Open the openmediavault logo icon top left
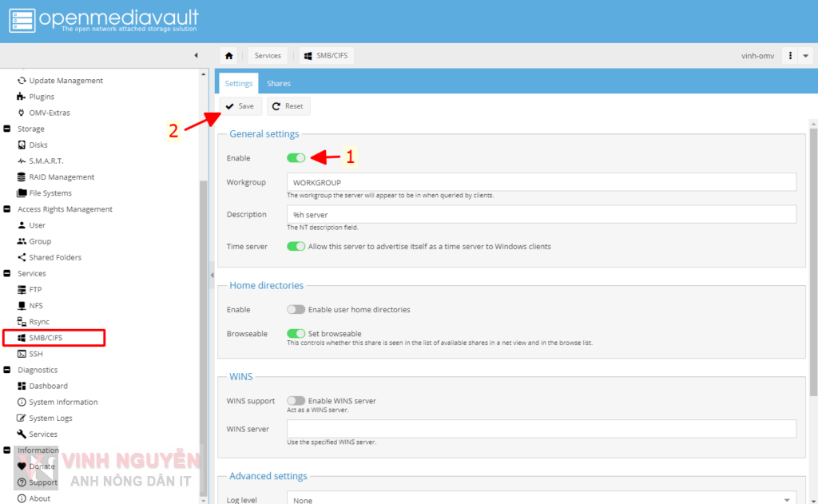 click(22, 18)
